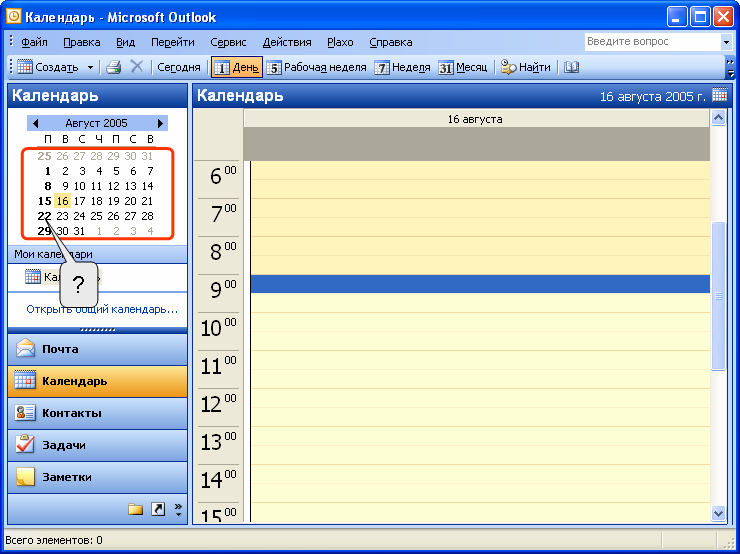Click the delete X icon in toolbar
This screenshot has height=554, width=740.
point(137,67)
